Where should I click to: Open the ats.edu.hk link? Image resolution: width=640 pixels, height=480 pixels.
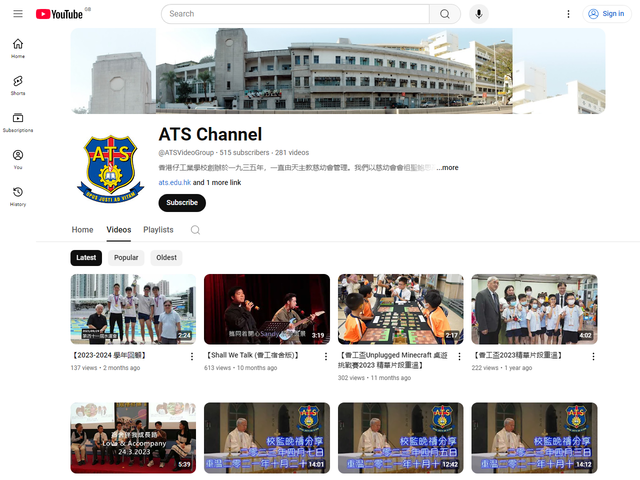(x=174, y=183)
